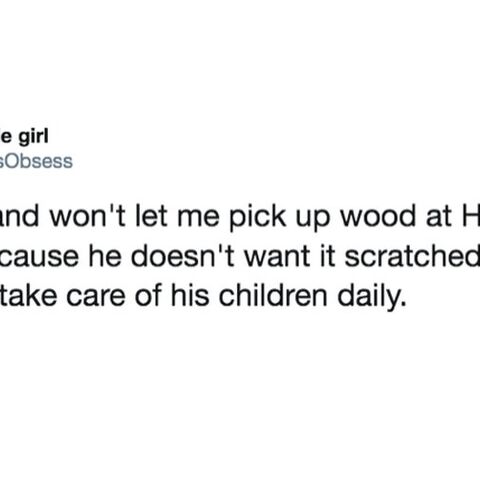Open the profile via display name ending 'girl'
Image resolution: width=480 pixels, height=480 pixels.
coord(24,137)
